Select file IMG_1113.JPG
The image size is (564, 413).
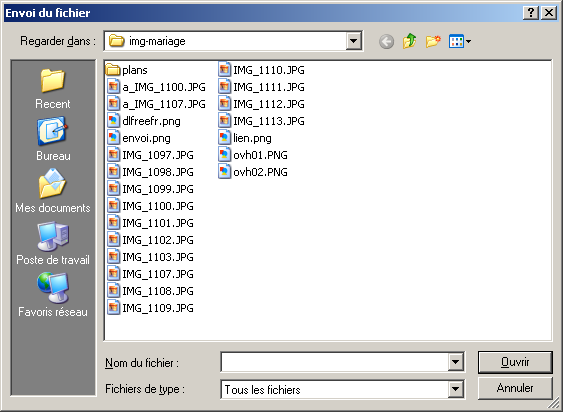click(x=261, y=121)
